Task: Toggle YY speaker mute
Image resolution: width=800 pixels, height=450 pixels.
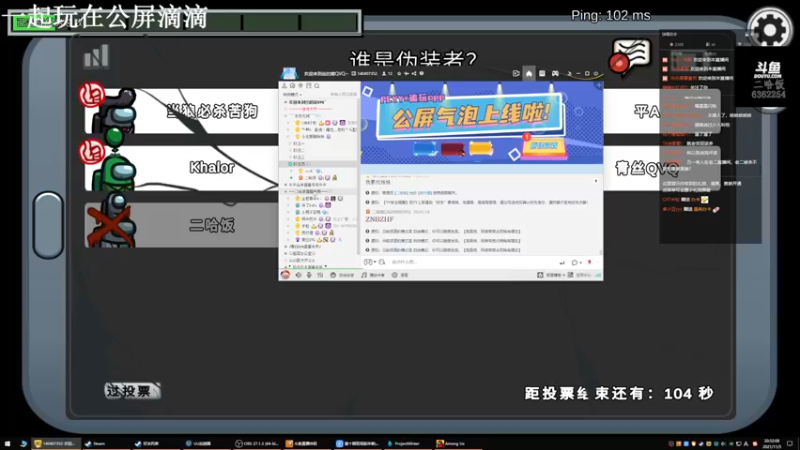Action: 298,275
